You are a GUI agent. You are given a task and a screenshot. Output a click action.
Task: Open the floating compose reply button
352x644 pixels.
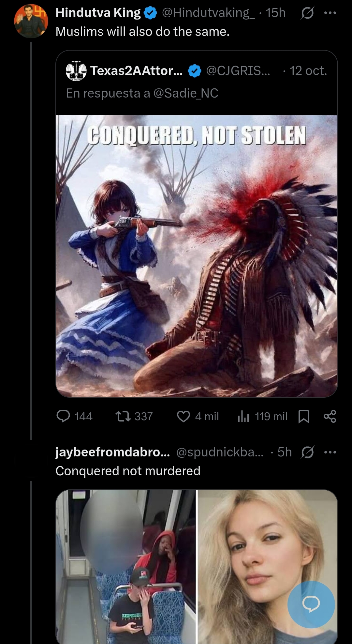(311, 604)
